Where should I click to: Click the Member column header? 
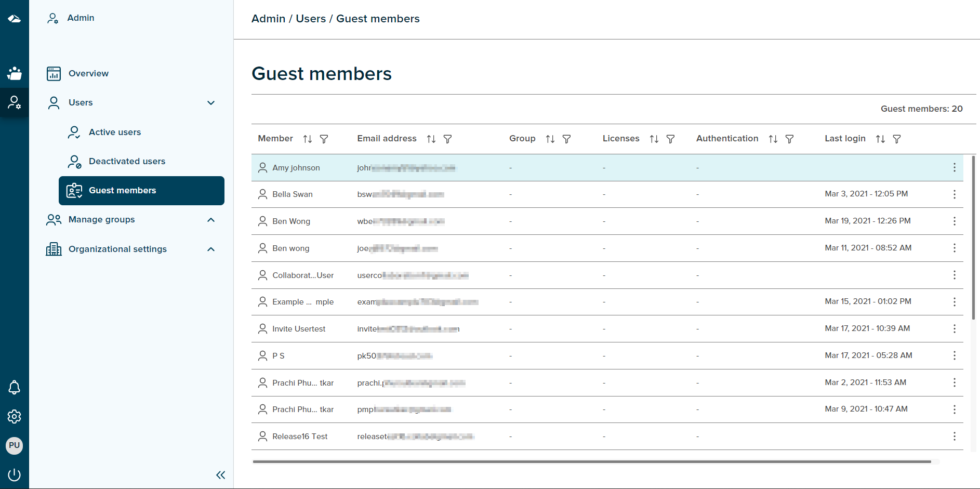tap(275, 139)
